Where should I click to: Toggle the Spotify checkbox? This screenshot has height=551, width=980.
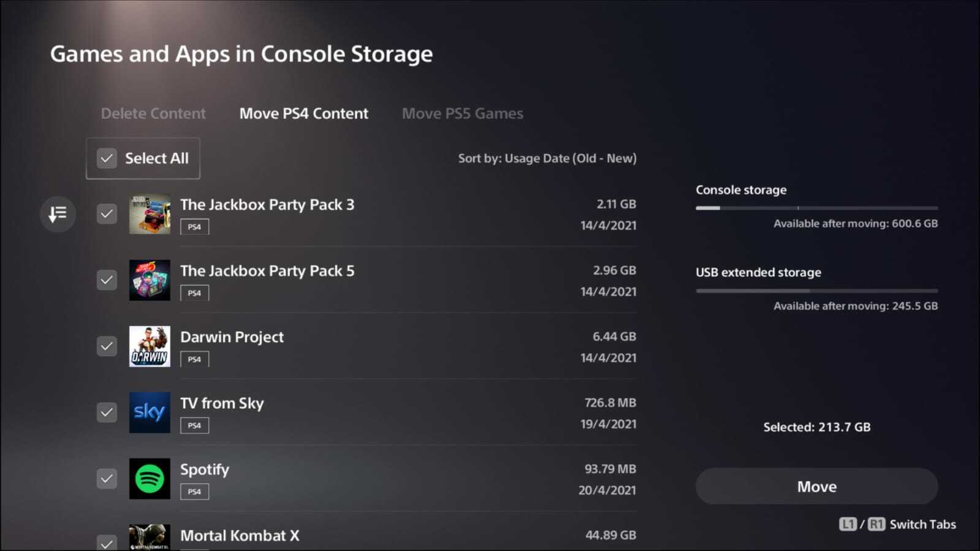pyautogui.click(x=107, y=479)
